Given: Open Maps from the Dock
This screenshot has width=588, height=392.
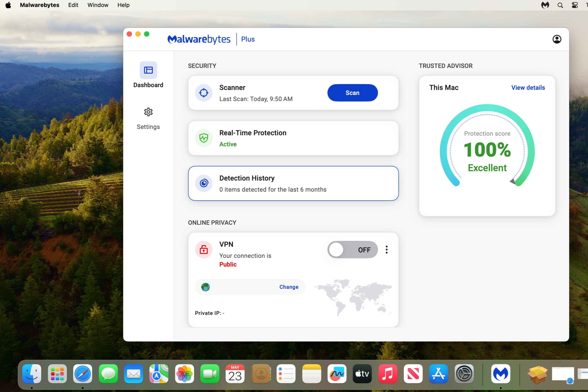Looking at the screenshot, I should (159, 374).
